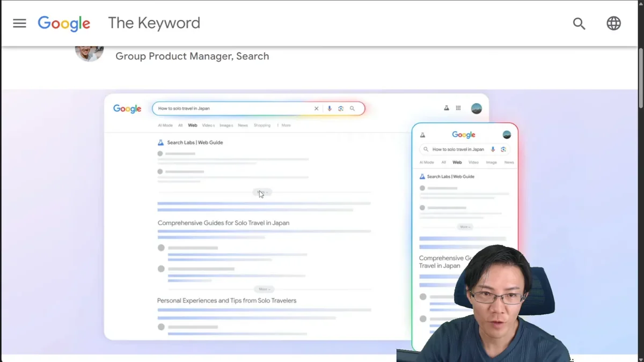
Task: Click the author avatar beside Group Product Manager
Action: (89, 53)
